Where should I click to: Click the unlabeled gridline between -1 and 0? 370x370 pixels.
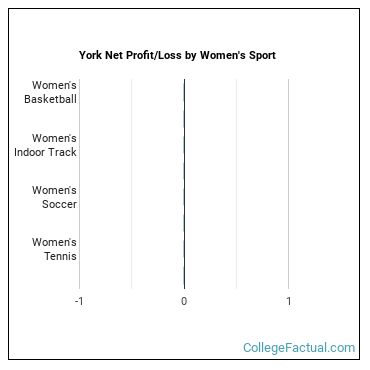coord(132,184)
